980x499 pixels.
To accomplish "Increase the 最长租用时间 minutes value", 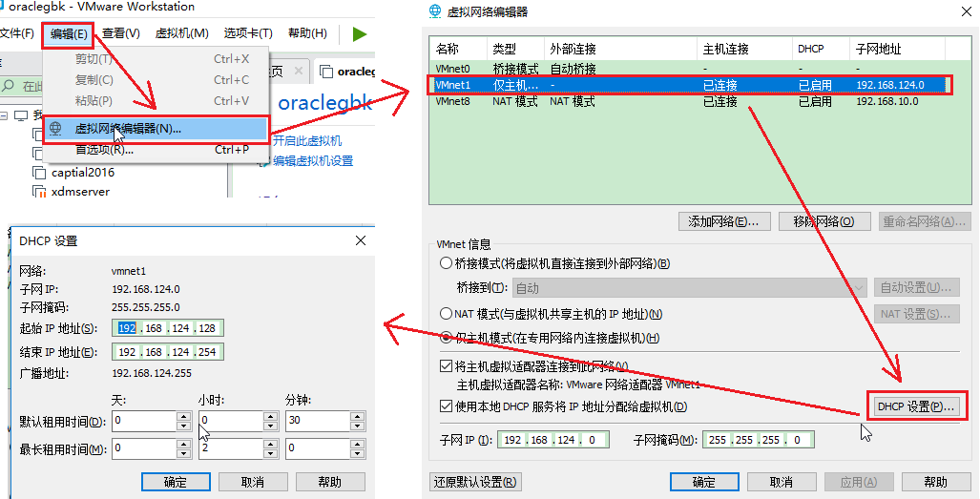I will click(357, 444).
